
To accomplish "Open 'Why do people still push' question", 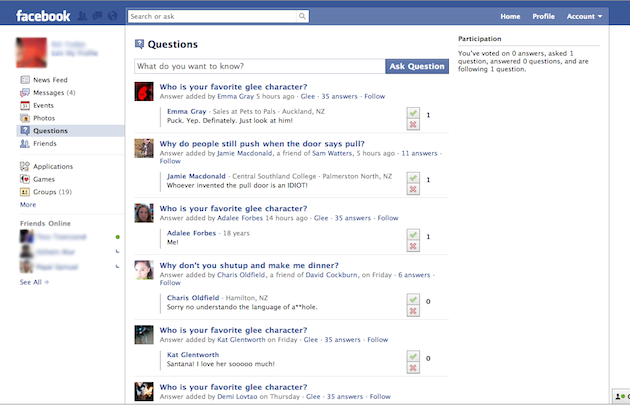I will coord(262,143).
